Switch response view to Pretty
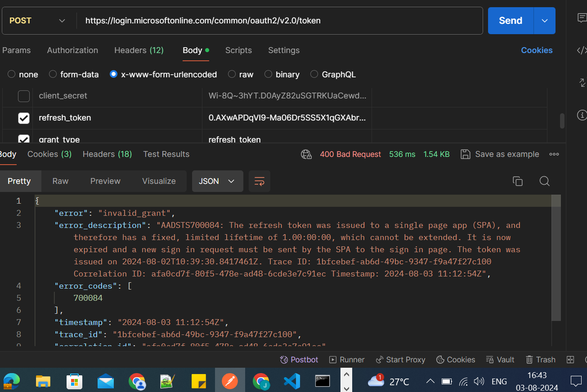587x392 pixels. pyautogui.click(x=19, y=181)
